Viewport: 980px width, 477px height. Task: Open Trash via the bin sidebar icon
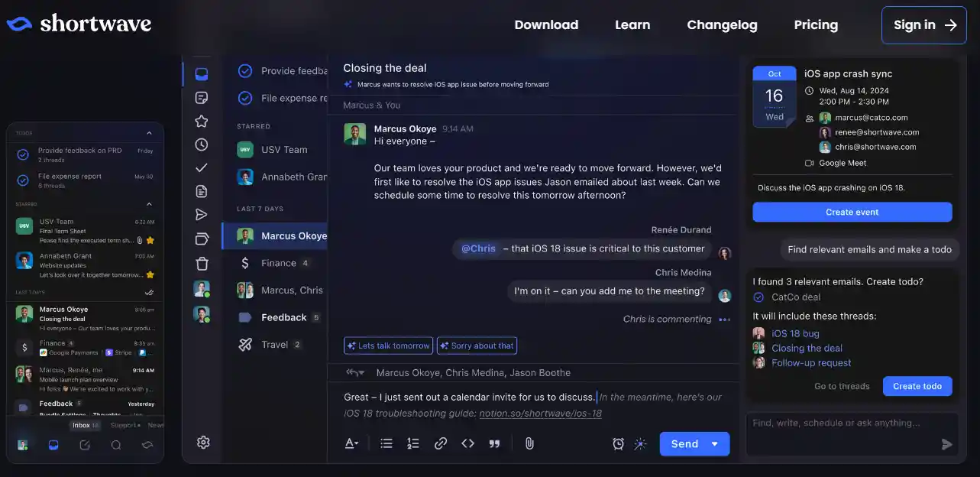[x=202, y=264]
